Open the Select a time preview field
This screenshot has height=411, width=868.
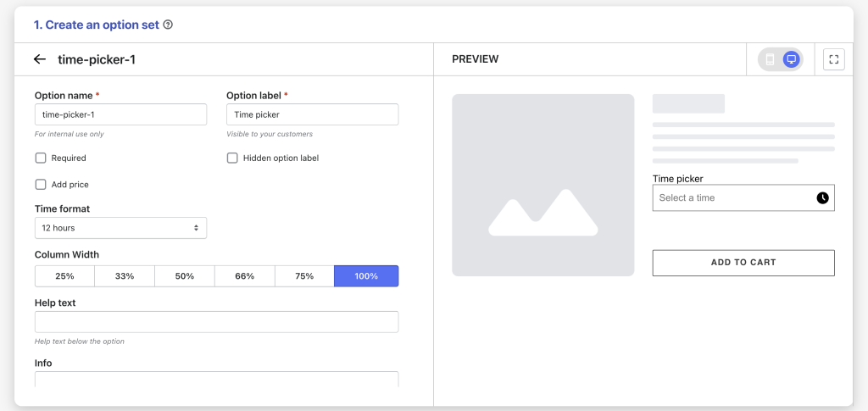[743, 197]
